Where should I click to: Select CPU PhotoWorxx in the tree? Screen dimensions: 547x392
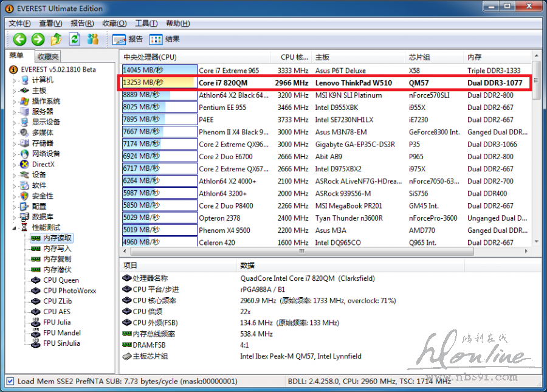[69, 291]
